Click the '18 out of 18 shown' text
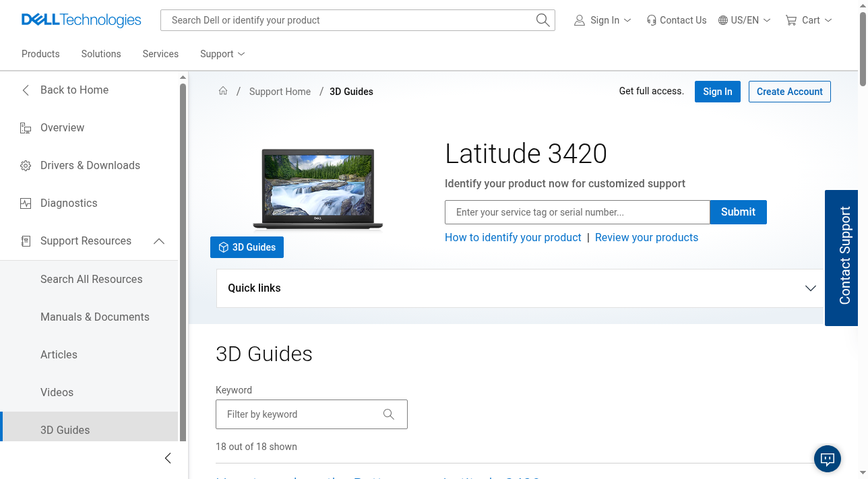Screen dimensions: 868x479 click(x=256, y=447)
